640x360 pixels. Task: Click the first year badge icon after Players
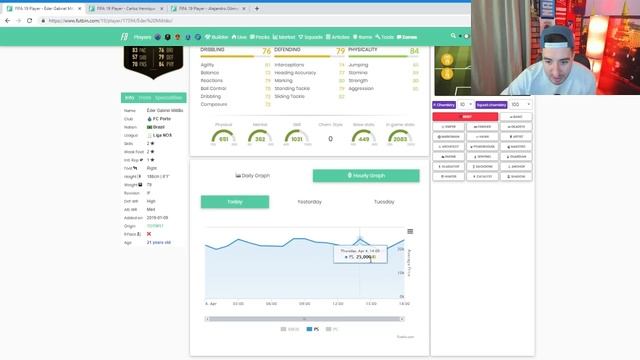click(x=158, y=37)
